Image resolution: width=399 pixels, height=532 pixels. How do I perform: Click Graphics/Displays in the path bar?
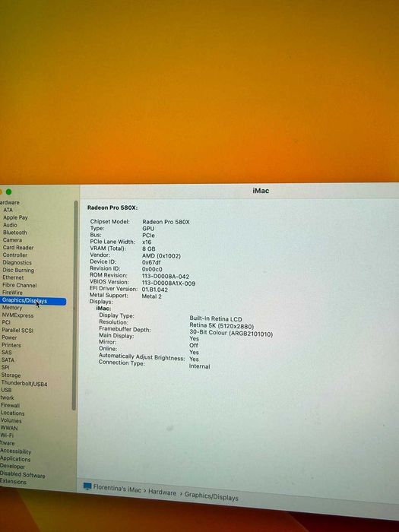(x=211, y=496)
